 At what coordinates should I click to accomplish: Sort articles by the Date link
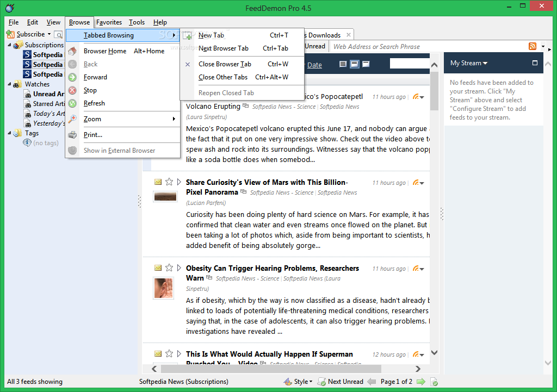tap(314, 65)
